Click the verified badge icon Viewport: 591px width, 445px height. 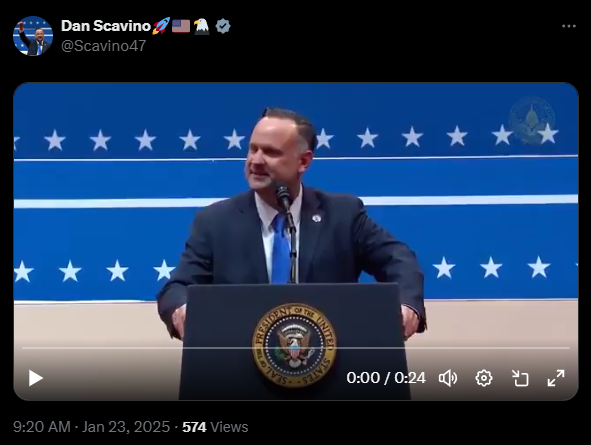pyautogui.click(x=223, y=26)
